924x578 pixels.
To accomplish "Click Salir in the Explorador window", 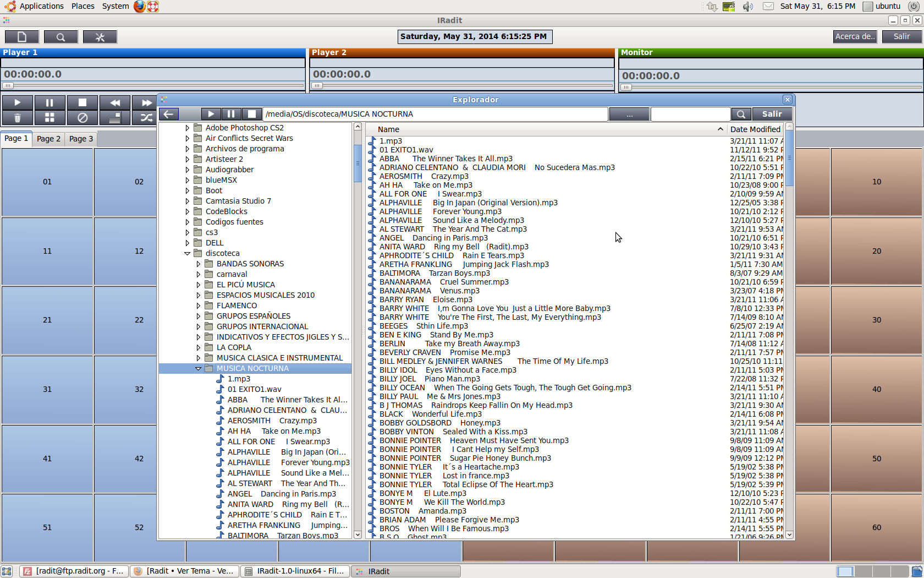I will [x=772, y=114].
